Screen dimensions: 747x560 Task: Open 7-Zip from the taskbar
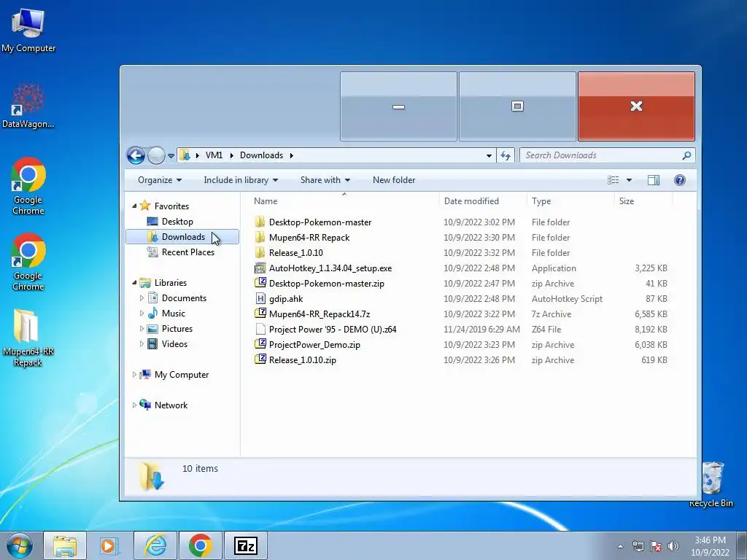pos(246,545)
